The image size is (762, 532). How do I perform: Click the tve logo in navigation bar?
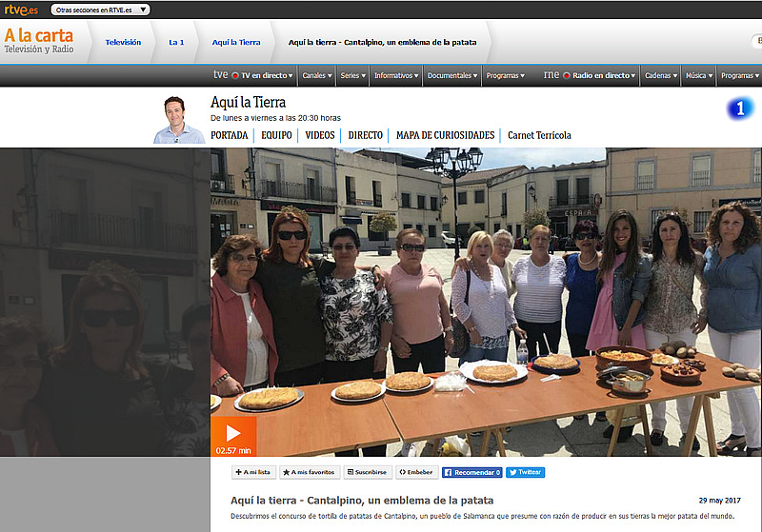[x=221, y=75]
